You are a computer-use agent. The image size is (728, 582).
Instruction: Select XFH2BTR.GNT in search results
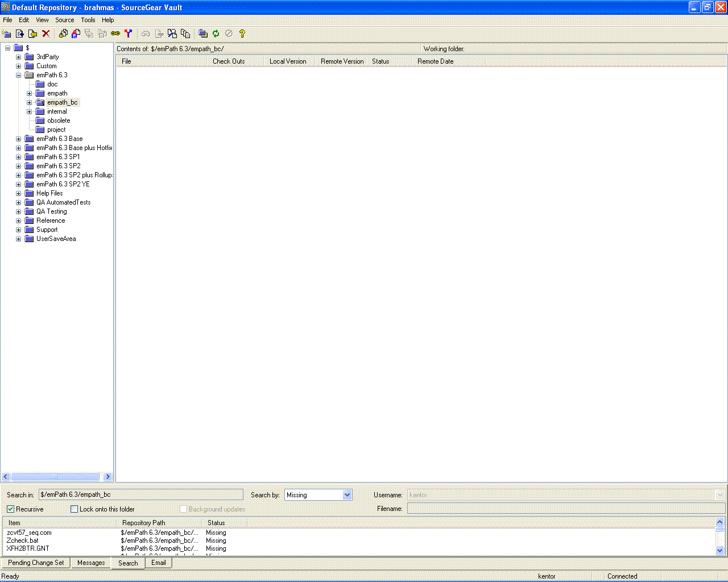pos(28,548)
